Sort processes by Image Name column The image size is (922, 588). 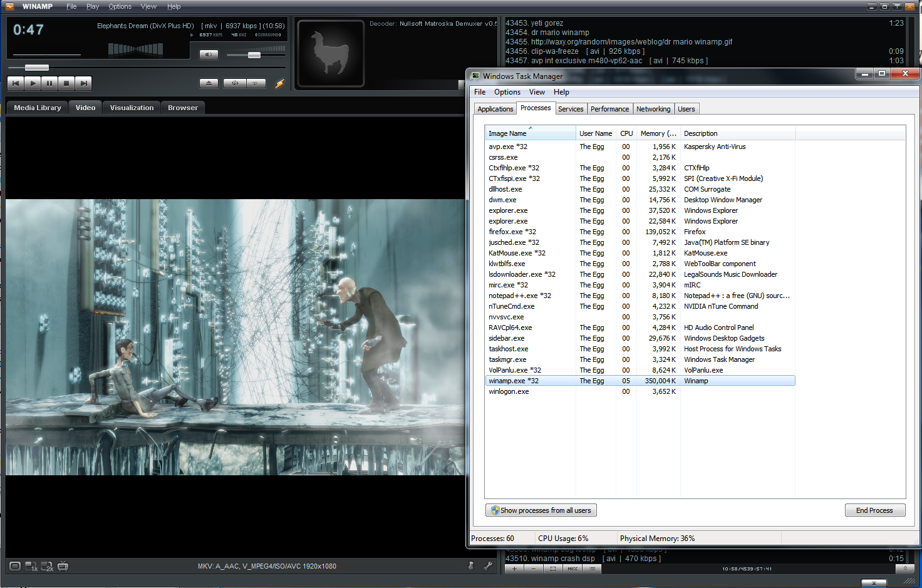click(x=530, y=133)
